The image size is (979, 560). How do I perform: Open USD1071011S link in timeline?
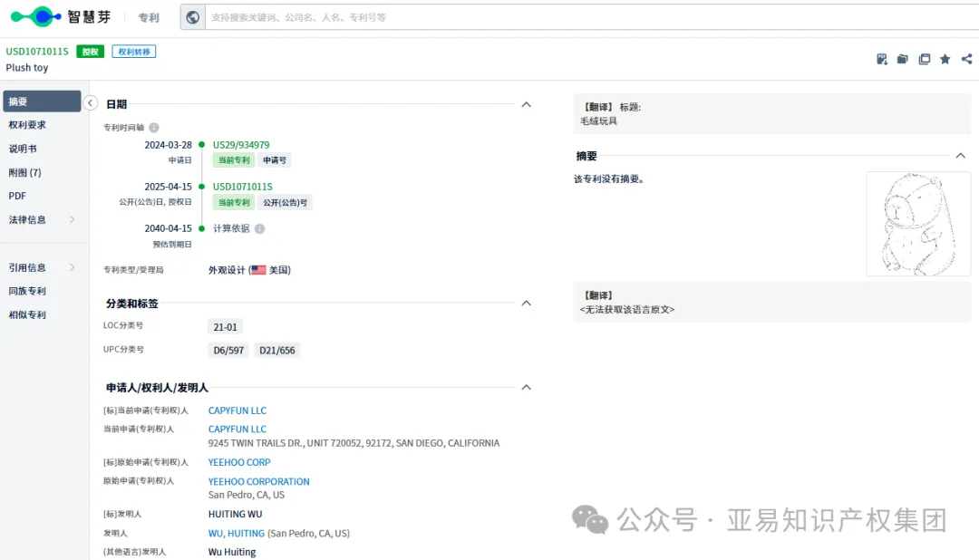pyautogui.click(x=242, y=187)
